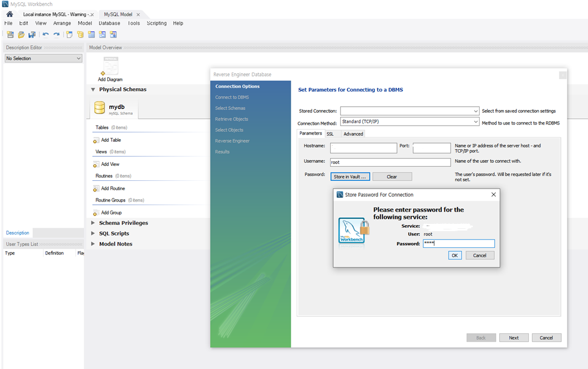Open the Help menu
Screen dimensions: 588x369
click(x=178, y=23)
